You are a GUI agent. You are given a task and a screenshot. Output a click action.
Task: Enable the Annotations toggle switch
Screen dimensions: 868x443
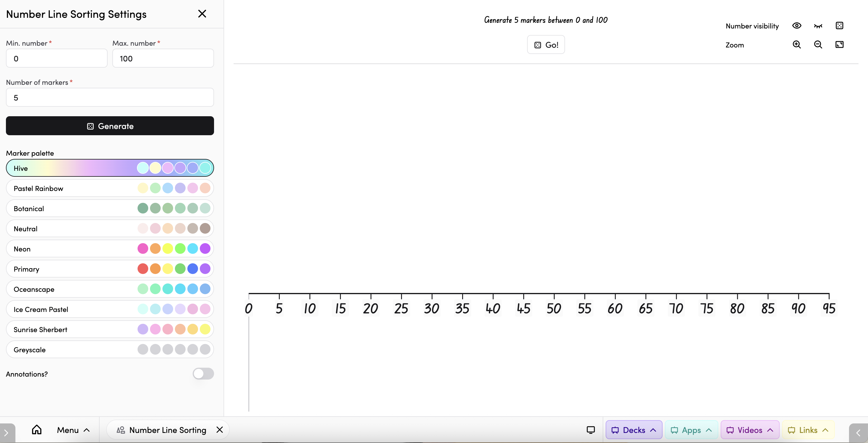tap(203, 374)
